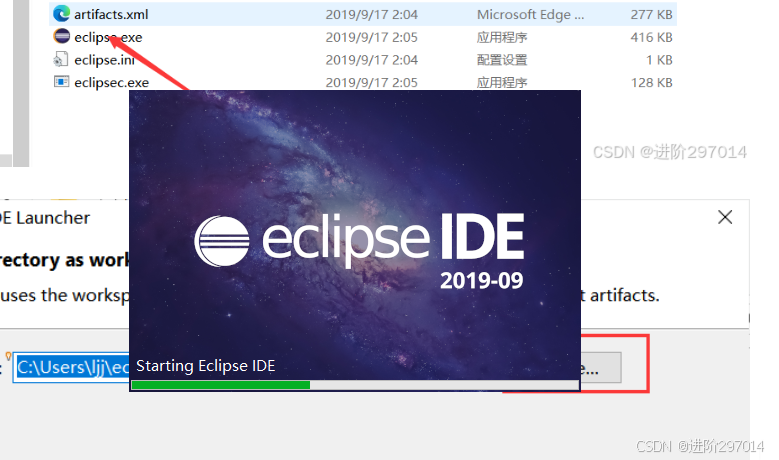Click eclipse.exe's modified date 2019/9/17 2:05
This screenshot has width=779, height=460.
click(x=372, y=37)
